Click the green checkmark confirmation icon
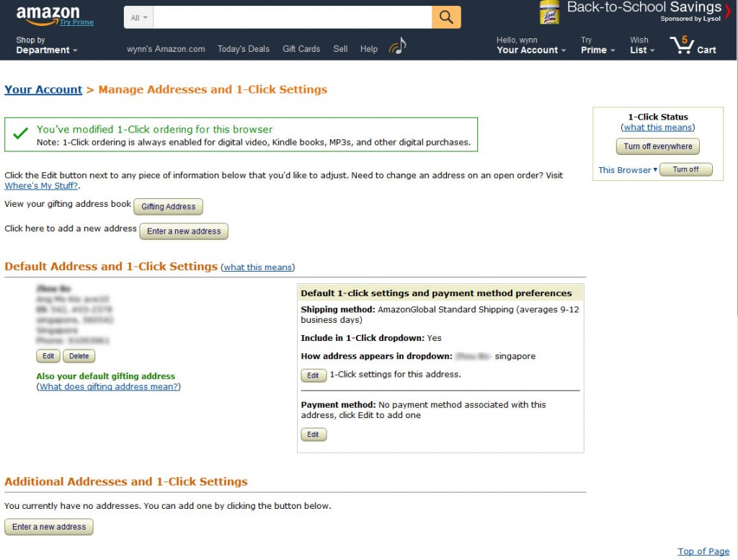The height and width of the screenshot is (560, 738). [21, 133]
